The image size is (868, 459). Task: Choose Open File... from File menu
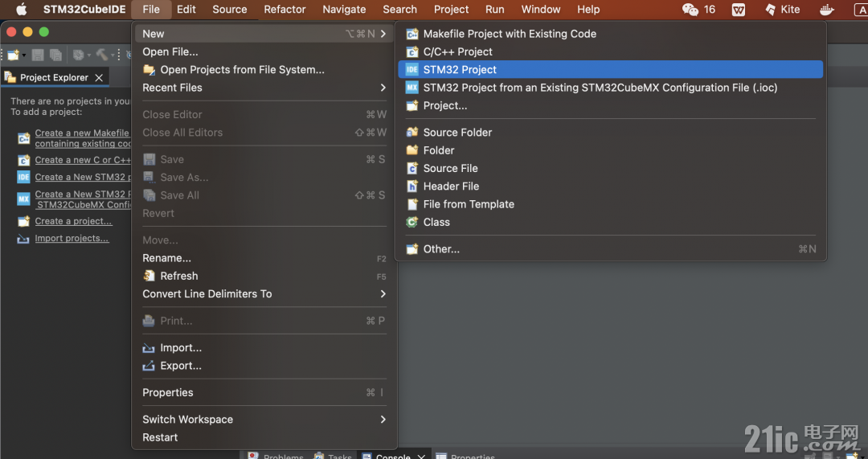click(264, 52)
